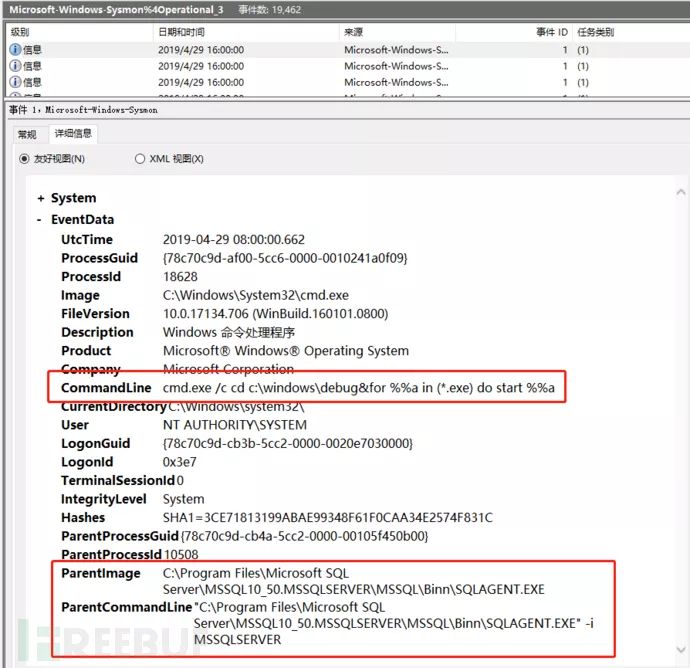Viewport: 690px width, 668px height.
Task: Open the 详细信息 tab
Action: tap(73, 133)
